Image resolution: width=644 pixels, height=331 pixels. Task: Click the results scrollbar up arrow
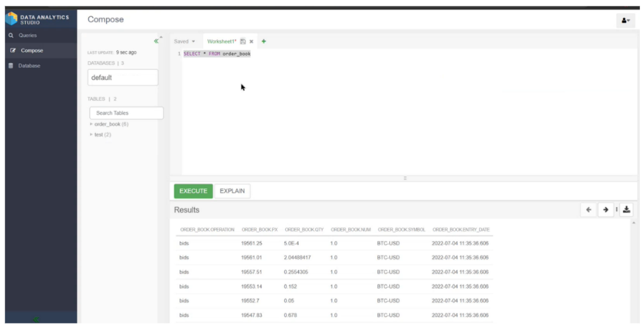[634, 223]
